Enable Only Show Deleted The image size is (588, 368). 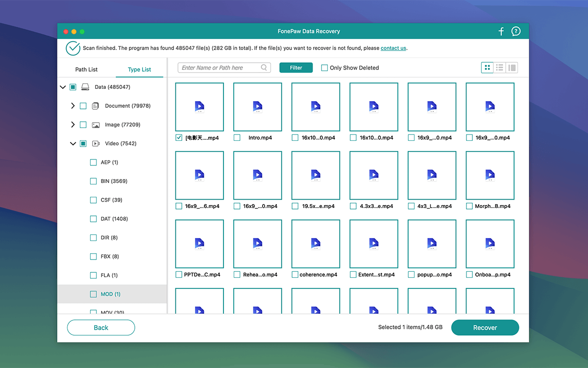(324, 68)
